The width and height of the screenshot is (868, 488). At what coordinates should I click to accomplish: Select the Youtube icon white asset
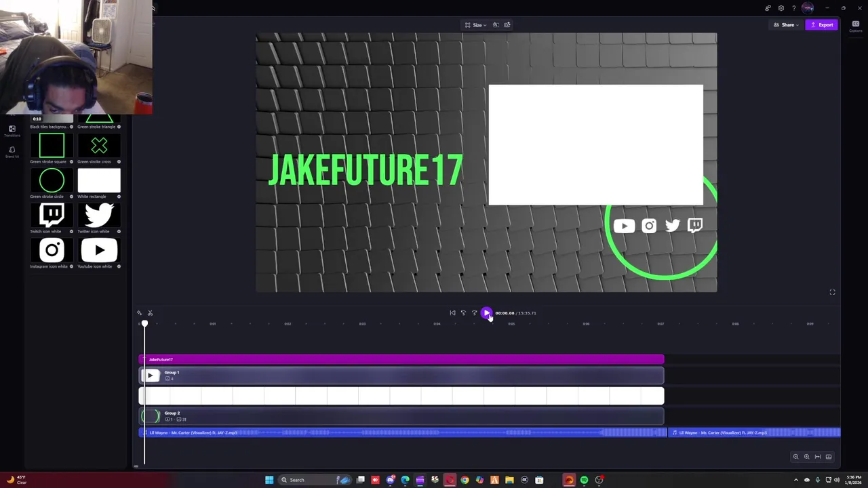click(99, 251)
